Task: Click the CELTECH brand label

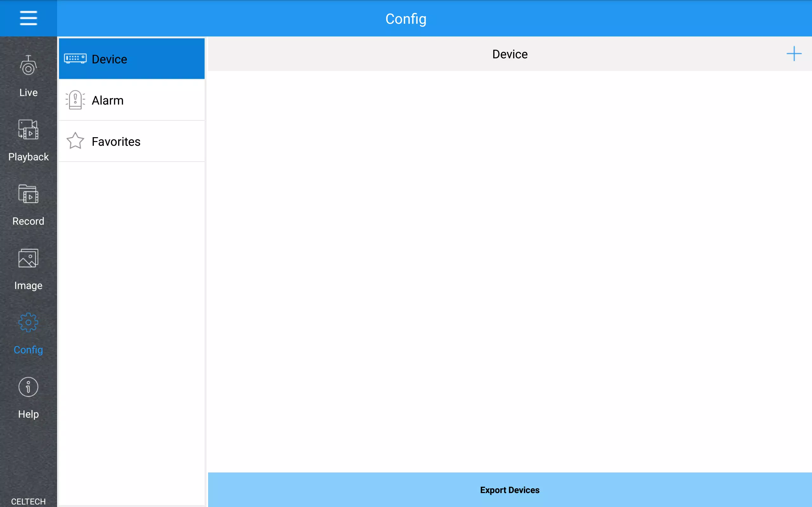Action: click(28, 501)
